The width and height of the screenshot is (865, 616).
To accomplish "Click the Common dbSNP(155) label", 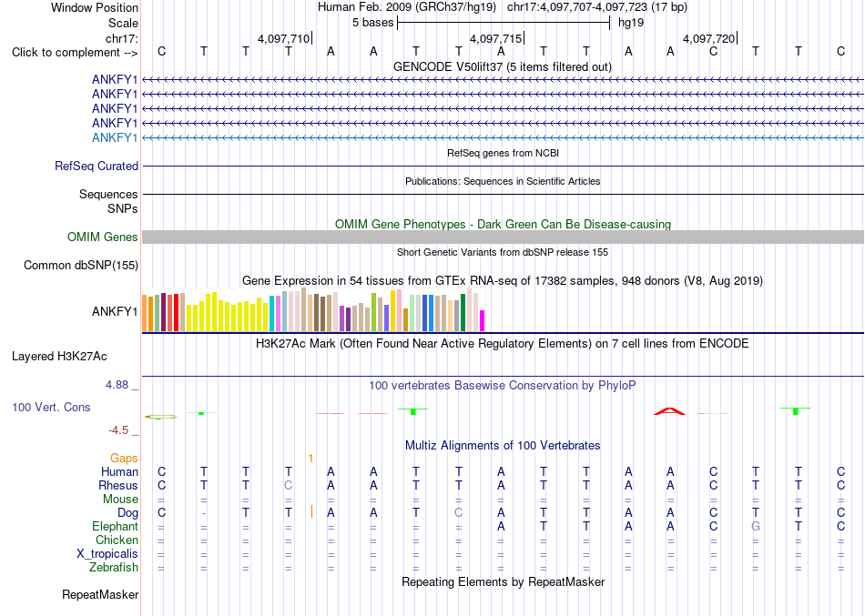I will tap(80, 266).
